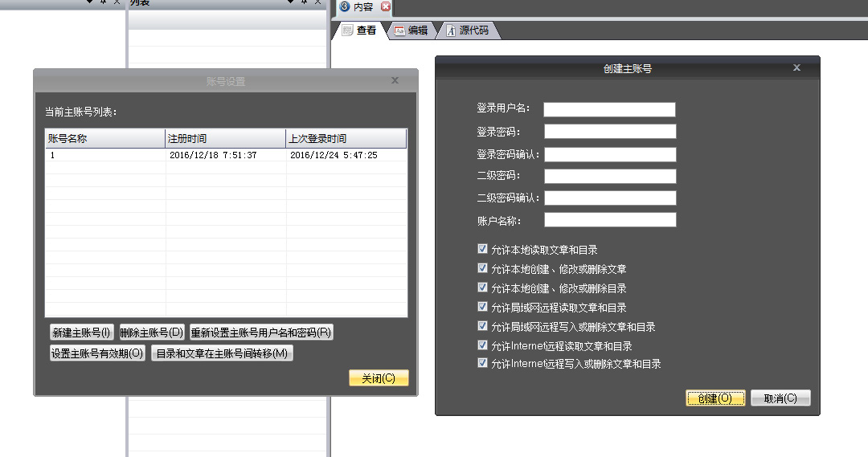868x457 pixels.
Task: Focus the 二级密码 input field
Action: click(609, 176)
